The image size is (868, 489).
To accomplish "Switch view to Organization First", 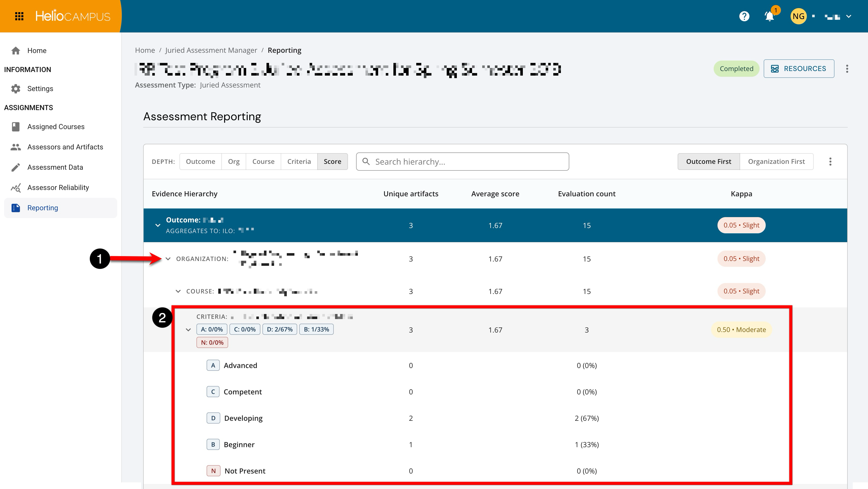I will 776,162.
